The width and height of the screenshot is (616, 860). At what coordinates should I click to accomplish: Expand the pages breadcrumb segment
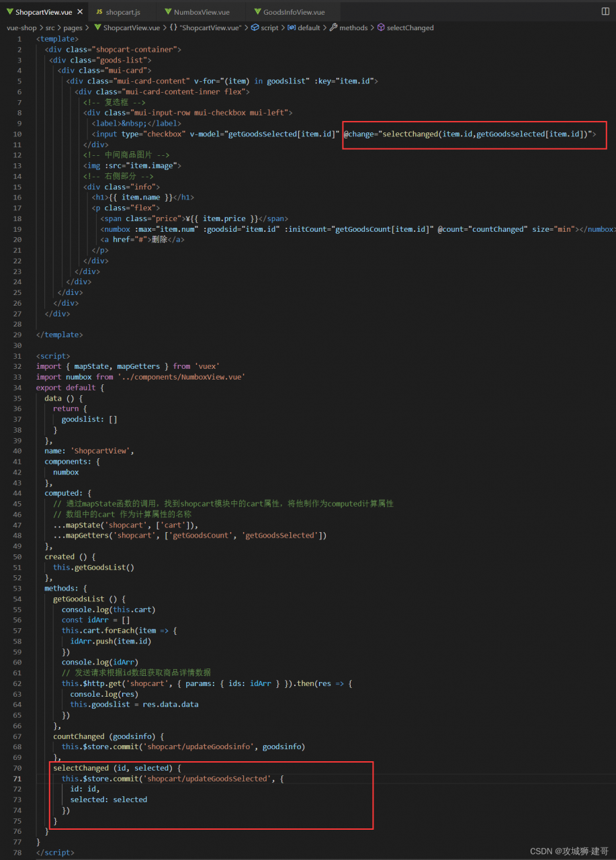click(x=73, y=28)
